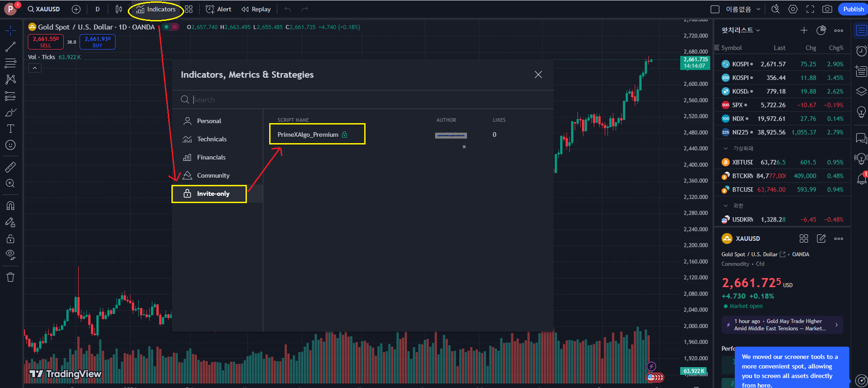Select the XBTUSD row in watchlist
The height and width of the screenshot is (388, 868).
(x=783, y=162)
